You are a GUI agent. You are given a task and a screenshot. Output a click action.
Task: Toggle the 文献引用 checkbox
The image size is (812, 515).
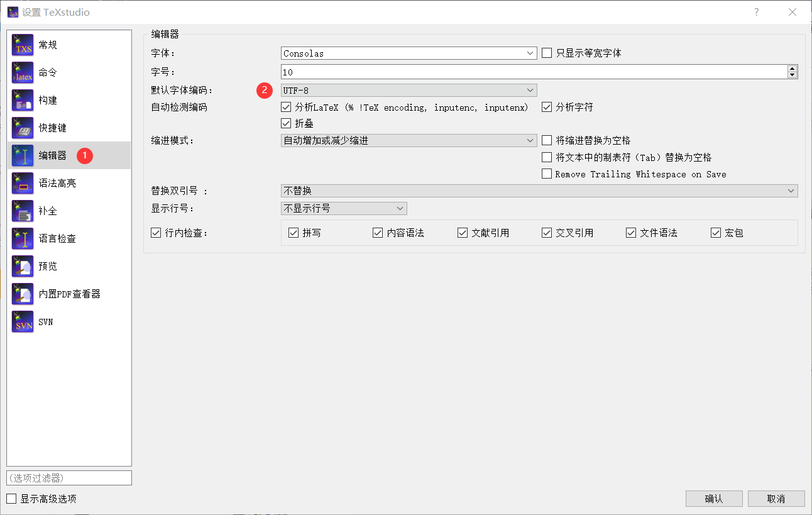(463, 233)
